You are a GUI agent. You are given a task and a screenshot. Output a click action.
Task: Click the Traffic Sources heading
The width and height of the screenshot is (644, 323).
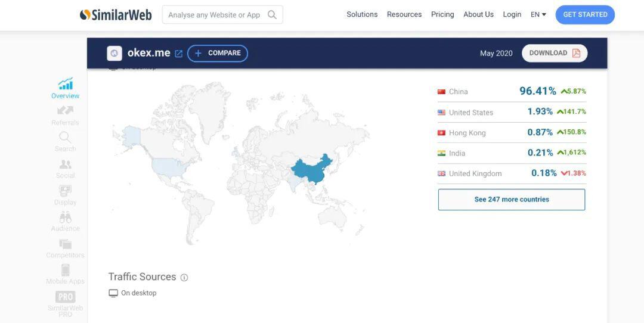[142, 277]
